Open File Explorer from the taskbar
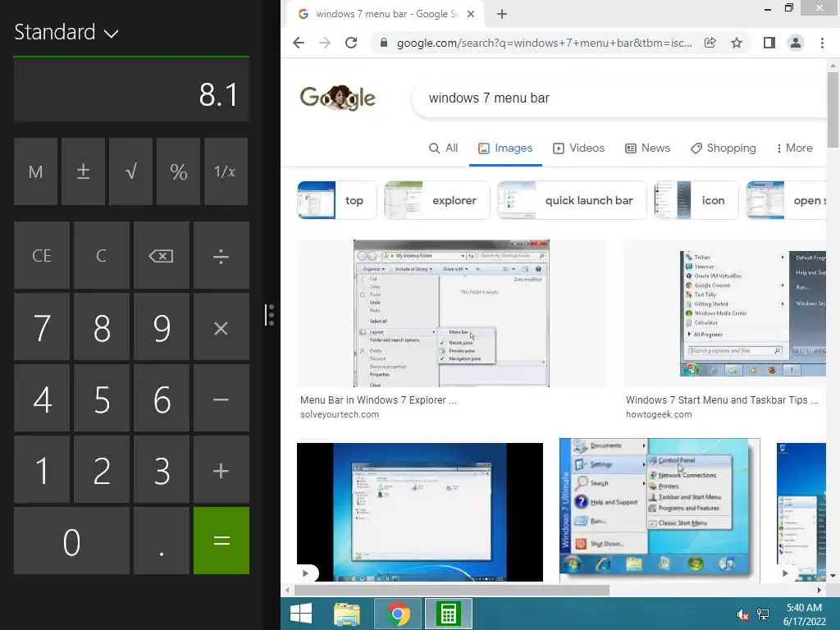 coord(347,614)
